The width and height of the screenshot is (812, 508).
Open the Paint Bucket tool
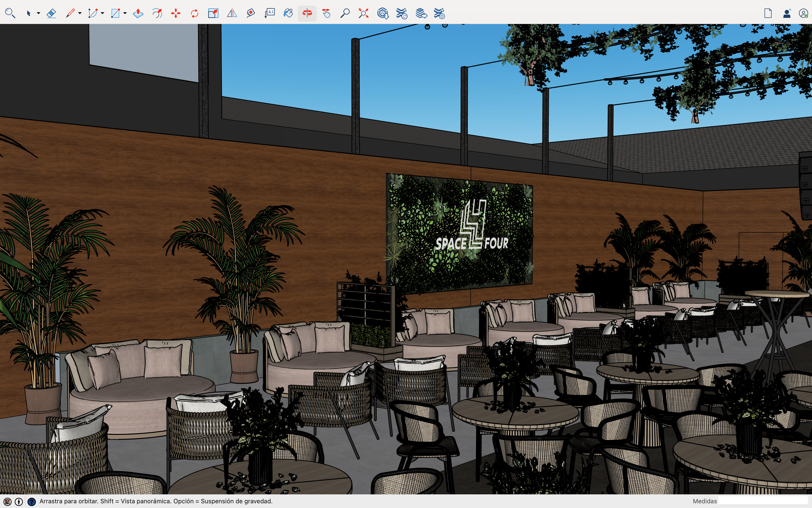pos(288,13)
